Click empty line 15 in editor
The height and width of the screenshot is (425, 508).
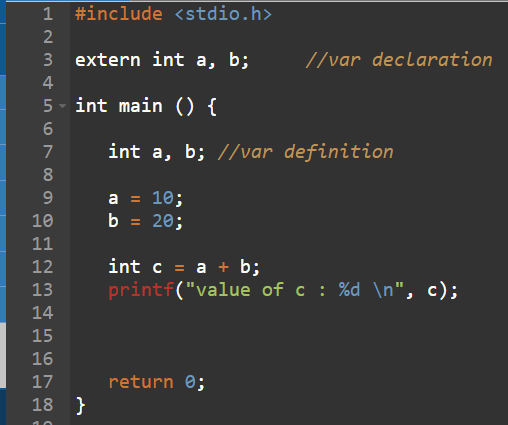coord(289,336)
